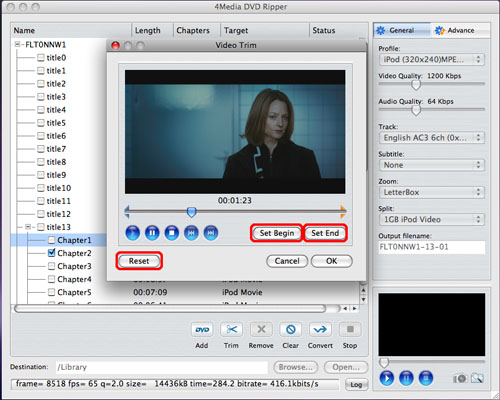Image resolution: width=500 pixels, height=400 pixels.
Task: Click the Audio Quality slider handle
Action: click(x=416, y=110)
